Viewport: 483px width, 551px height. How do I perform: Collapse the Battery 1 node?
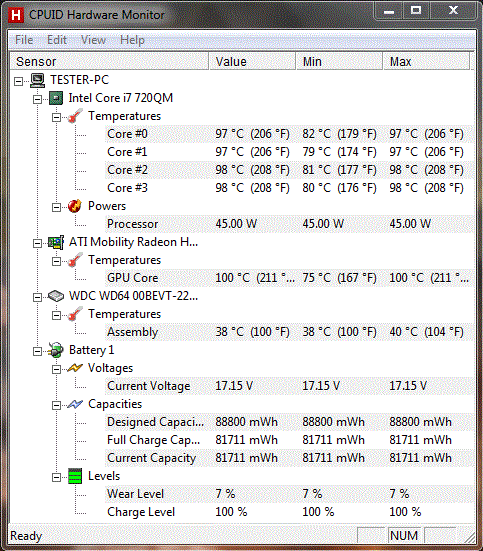click(37, 351)
